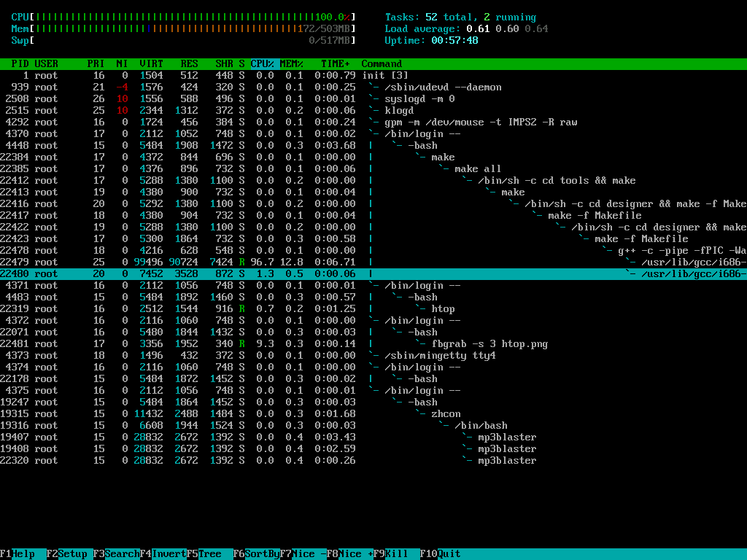Screen dimensions: 747x560
Task: Click VIRT value 99496 of PID 22479
Action: pyautogui.click(x=148, y=262)
